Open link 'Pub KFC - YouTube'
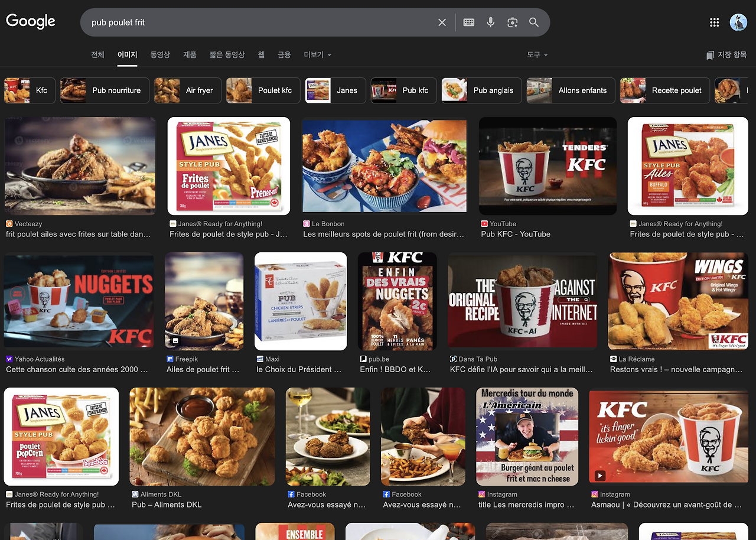This screenshot has height=540, width=756. [x=516, y=234]
